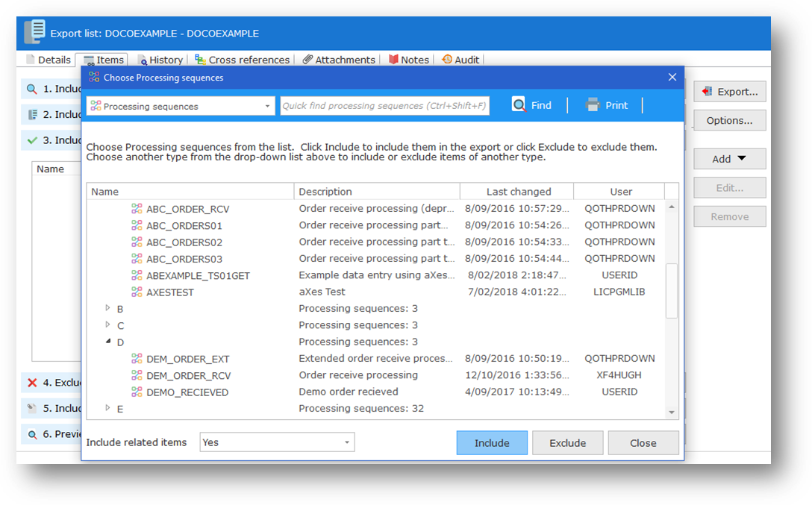
Task: Expand the B group
Action: (x=107, y=308)
